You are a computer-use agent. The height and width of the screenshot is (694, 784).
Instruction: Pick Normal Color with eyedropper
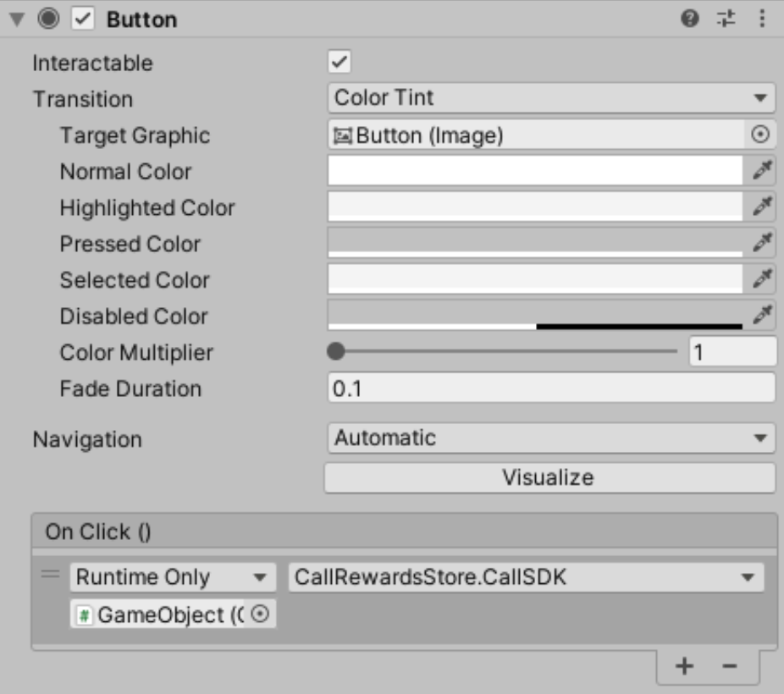tap(762, 170)
